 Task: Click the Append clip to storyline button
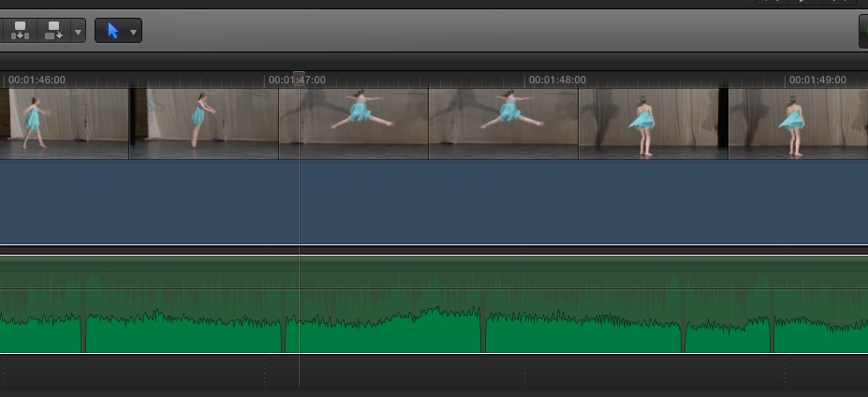point(53,31)
